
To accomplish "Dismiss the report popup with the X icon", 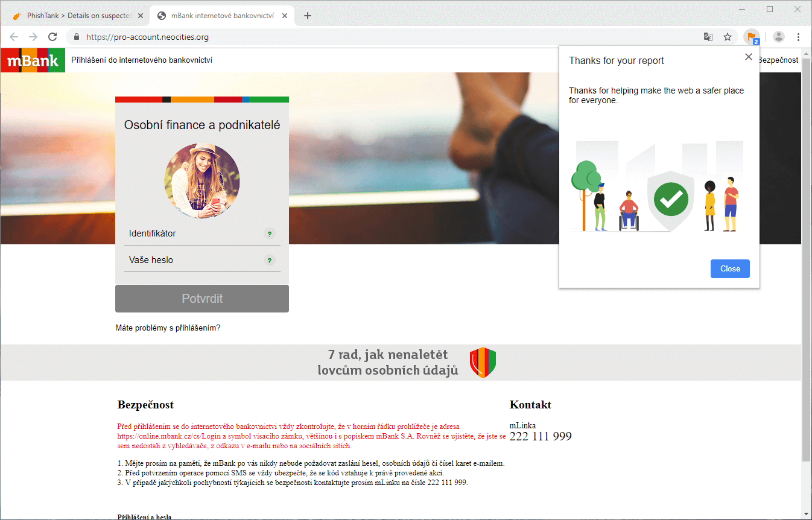I will tap(749, 57).
